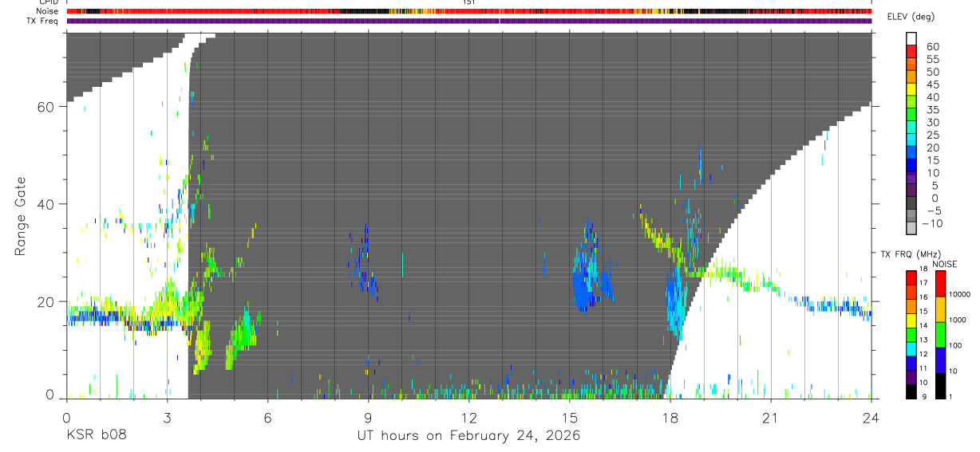Click the "6" tick on the UT hours axis
Viewport: 980px width, 452px height.
click(x=267, y=417)
